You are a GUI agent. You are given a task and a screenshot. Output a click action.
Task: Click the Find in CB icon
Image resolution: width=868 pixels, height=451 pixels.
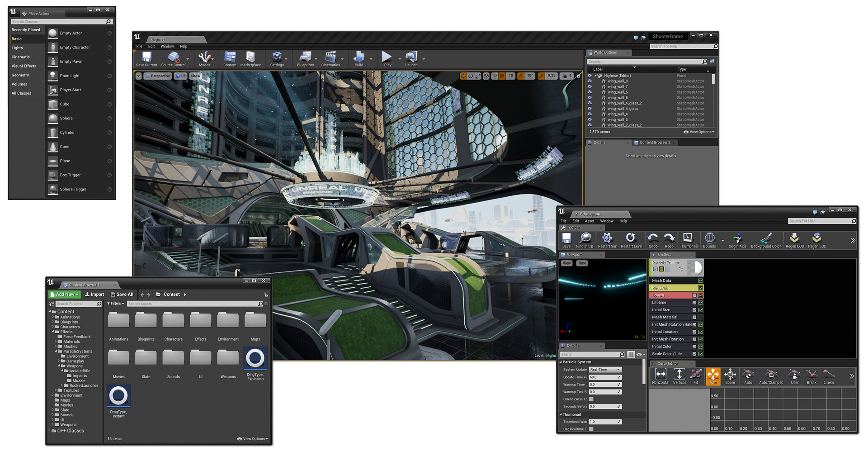coord(585,240)
